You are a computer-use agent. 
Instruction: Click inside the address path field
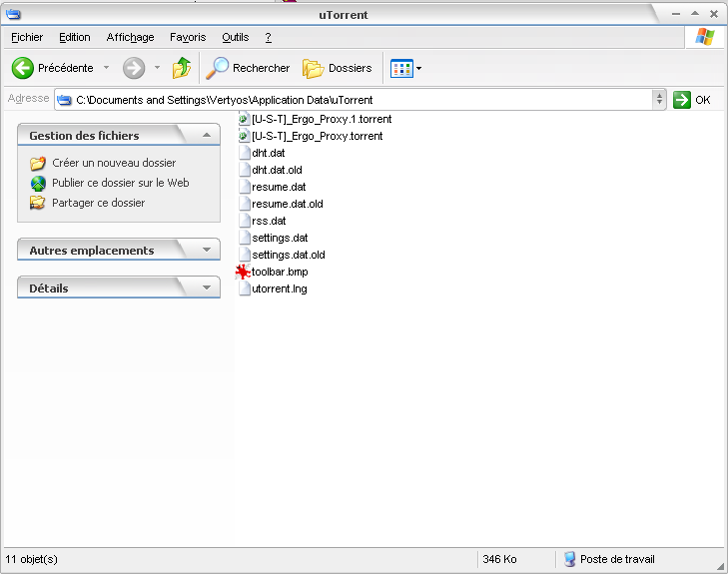click(x=360, y=100)
